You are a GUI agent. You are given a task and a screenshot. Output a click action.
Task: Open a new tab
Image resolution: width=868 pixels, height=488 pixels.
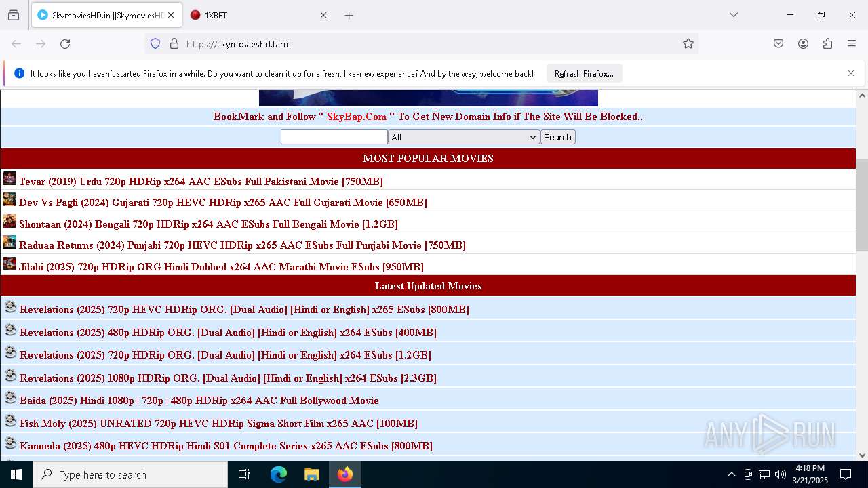click(349, 15)
